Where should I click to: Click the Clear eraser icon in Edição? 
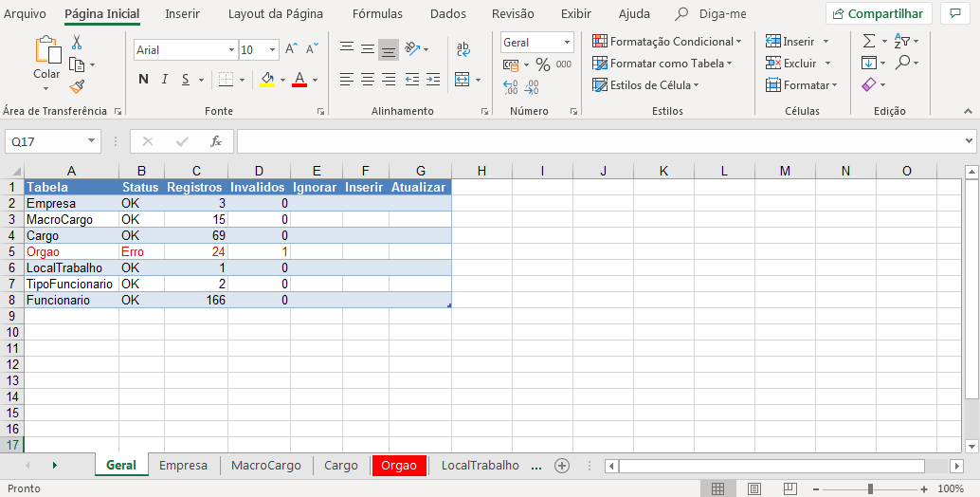(x=869, y=85)
